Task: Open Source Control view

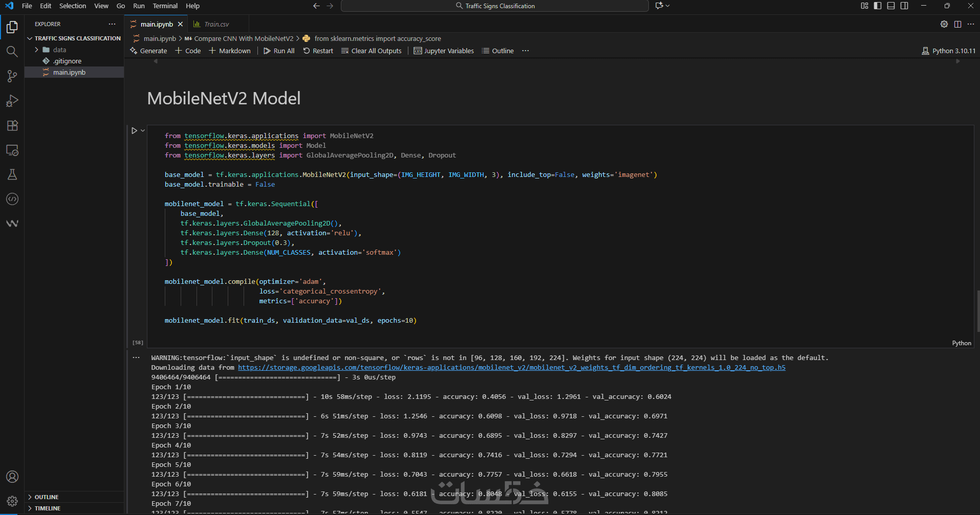Action: [12, 76]
